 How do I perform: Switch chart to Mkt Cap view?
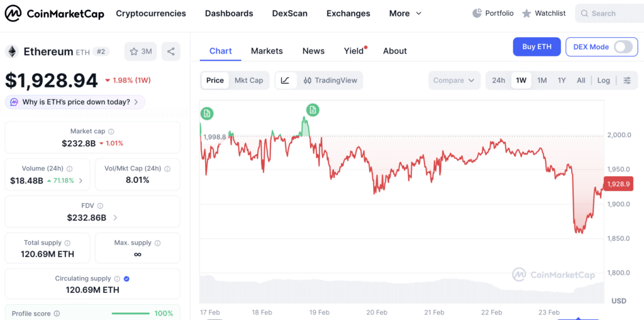248,80
